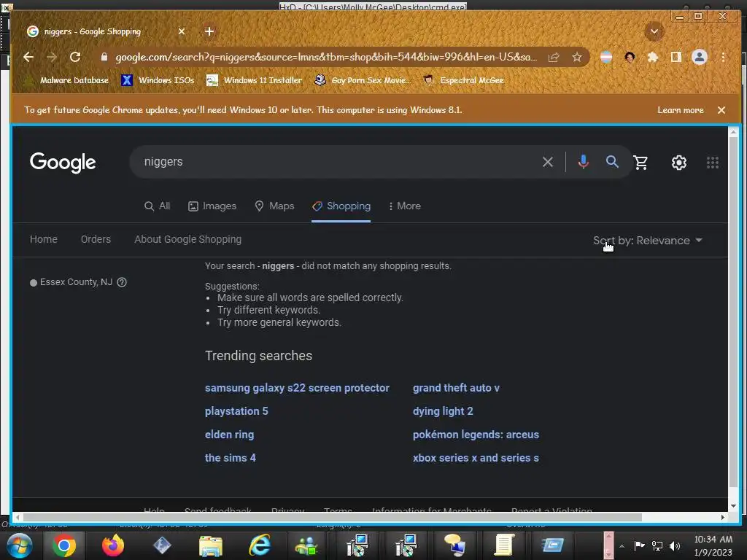The height and width of the screenshot is (560, 747).
Task: Dismiss the Chrome update infobar
Action: point(721,110)
